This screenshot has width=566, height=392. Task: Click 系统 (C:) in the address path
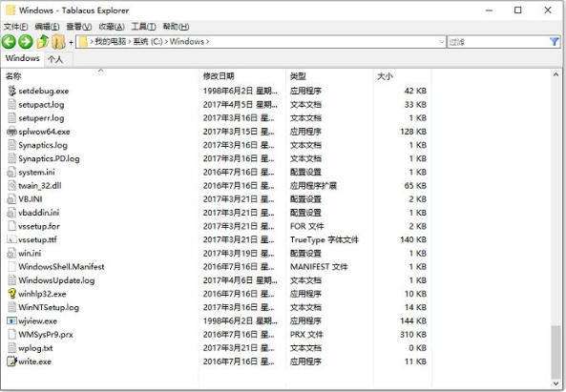pos(148,42)
